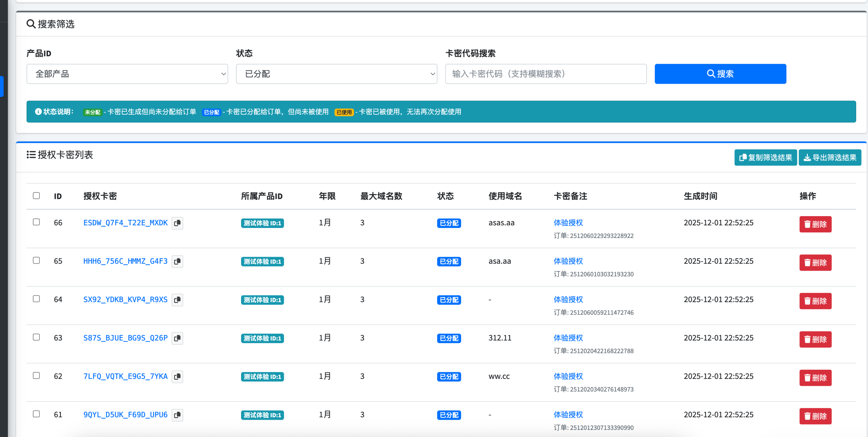The width and height of the screenshot is (868, 437).
Task: Delete the key with ID 64
Action: pos(815,301)
